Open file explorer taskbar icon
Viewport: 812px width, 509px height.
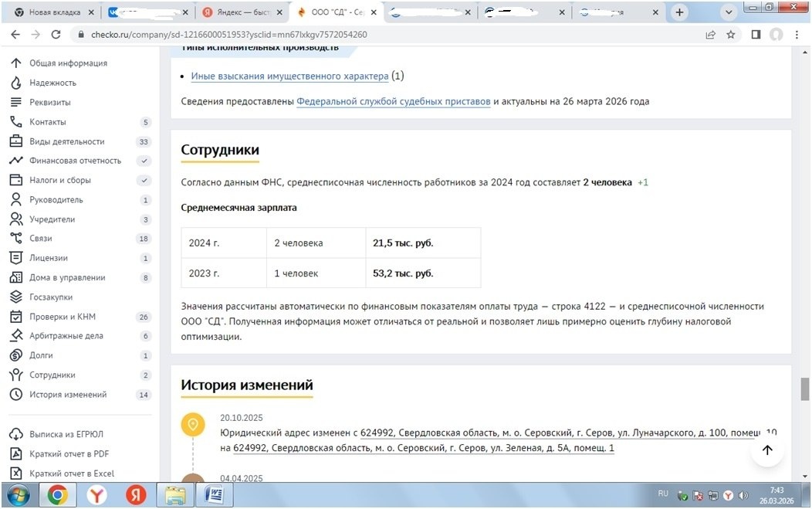tap(175, 495)
